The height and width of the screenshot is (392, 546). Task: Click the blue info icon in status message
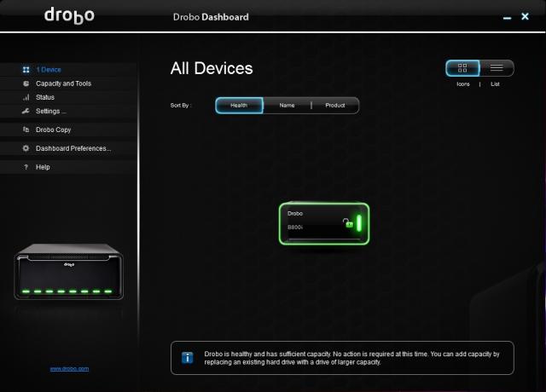pos(188,358)
